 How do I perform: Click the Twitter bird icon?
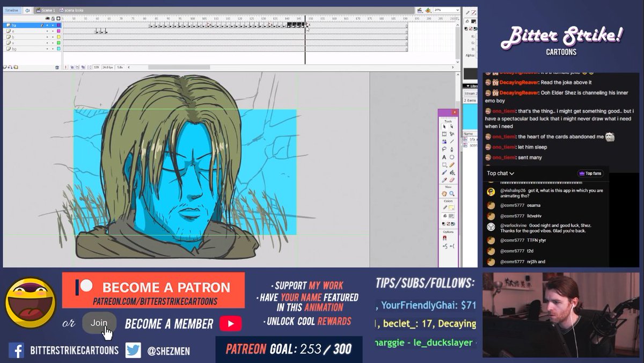[x=133, y=351]
